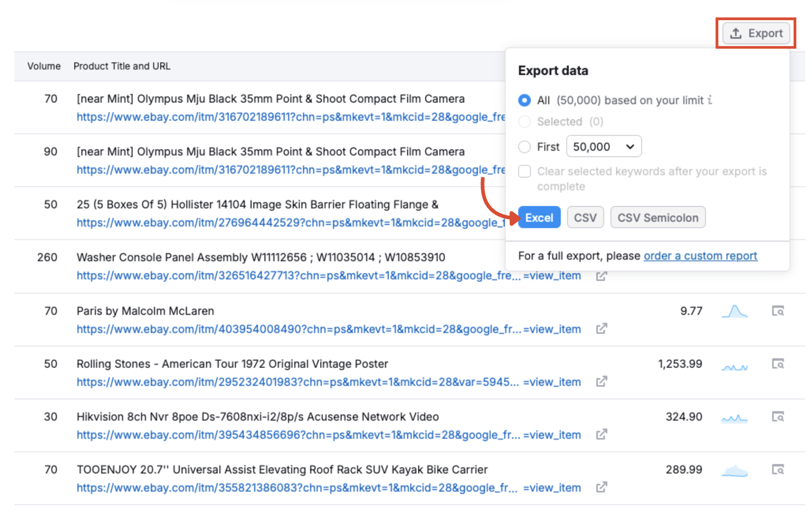This screenshot has height=512, width=812.
Task: Select the First radio option
Action: [524, 147]
